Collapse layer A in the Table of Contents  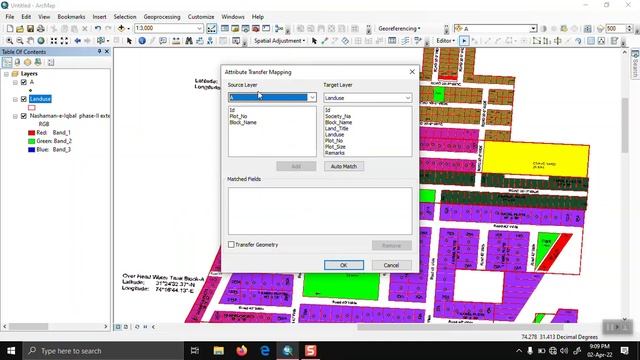[x=15, y=82]
